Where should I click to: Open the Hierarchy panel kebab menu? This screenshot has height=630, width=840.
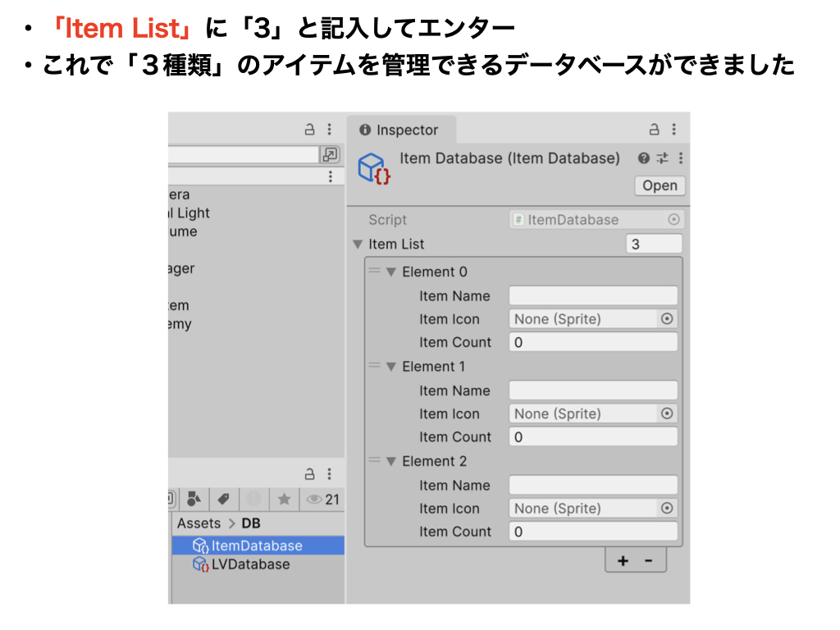(x=330, y=129)
